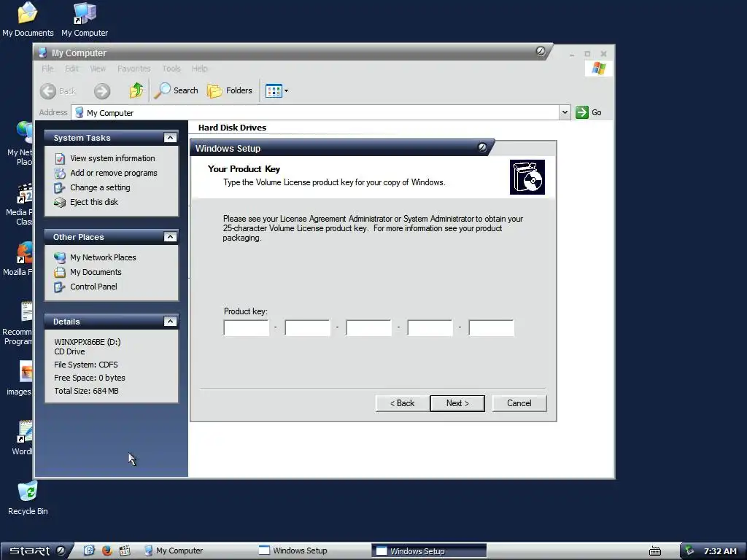747x560 pixels.
Task: Click Add or remove programs link
Action: 113,173
